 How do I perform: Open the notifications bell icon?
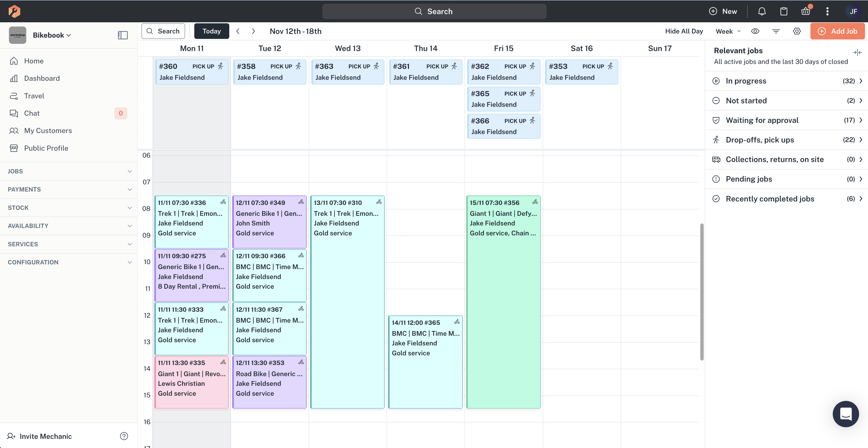pyautogui.click(x=762, y=11)
